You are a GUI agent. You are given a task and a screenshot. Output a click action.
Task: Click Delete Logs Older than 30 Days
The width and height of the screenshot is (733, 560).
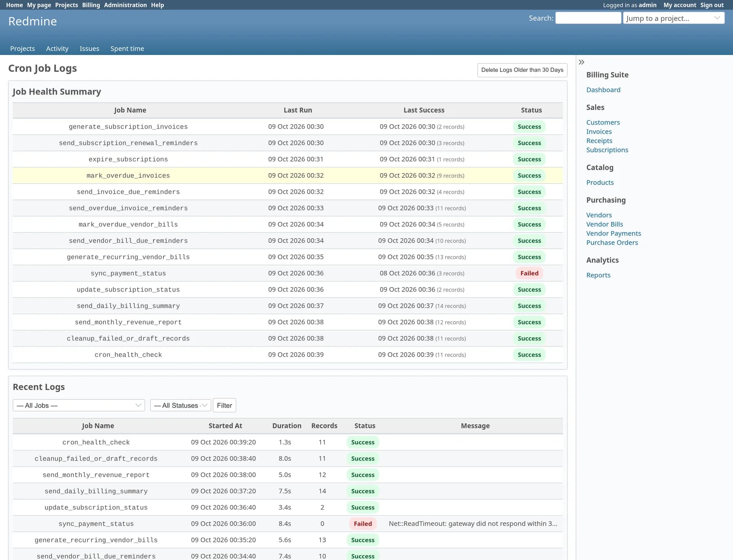(x=522, y=70)
